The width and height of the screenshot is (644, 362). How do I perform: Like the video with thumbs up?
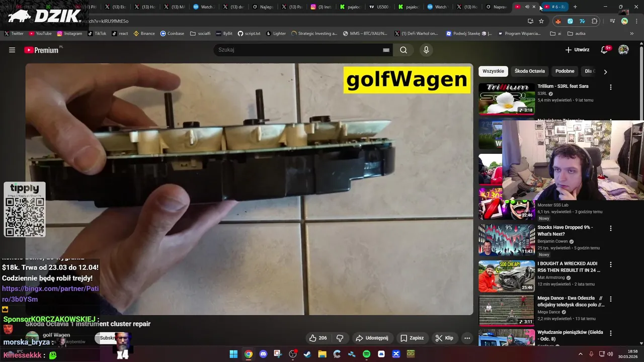(x=318, y=338)
